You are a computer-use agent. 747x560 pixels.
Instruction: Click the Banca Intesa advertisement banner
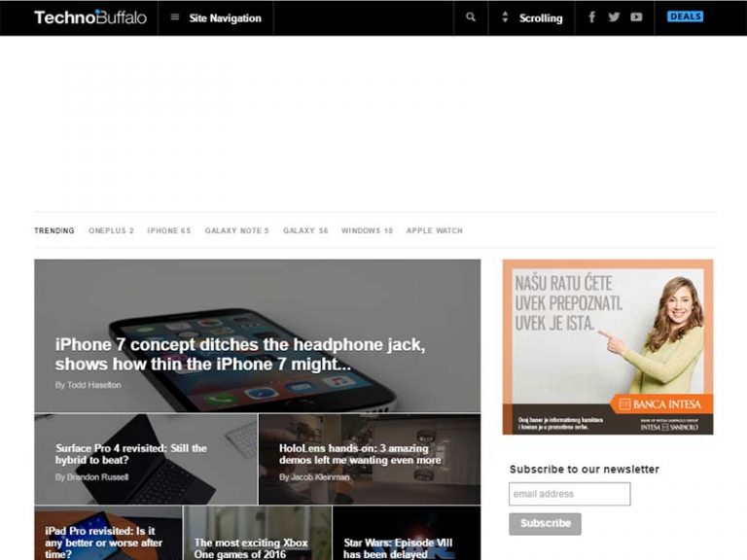pyautogui.click(x=608, y=347)
